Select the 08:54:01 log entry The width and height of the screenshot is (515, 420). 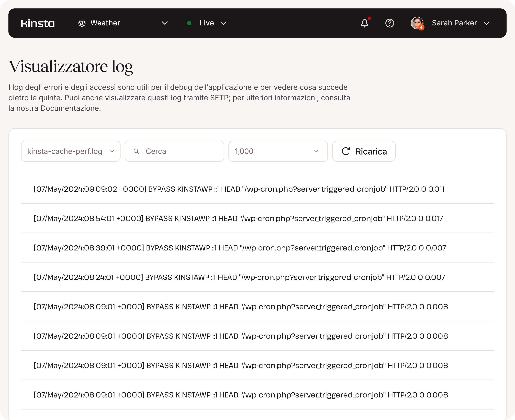pyautogui.click(x=238, y=219)
